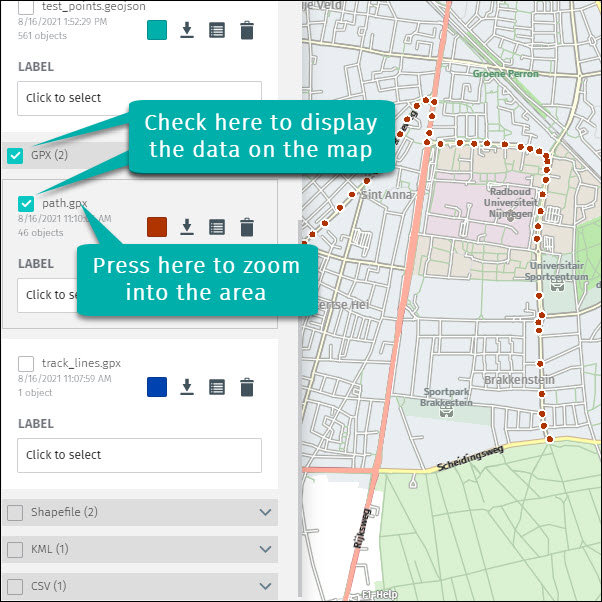Click Radboud Universiteit Nijmegen map label
The width and height of the screenshot is (602, 602).
point(510,203)
